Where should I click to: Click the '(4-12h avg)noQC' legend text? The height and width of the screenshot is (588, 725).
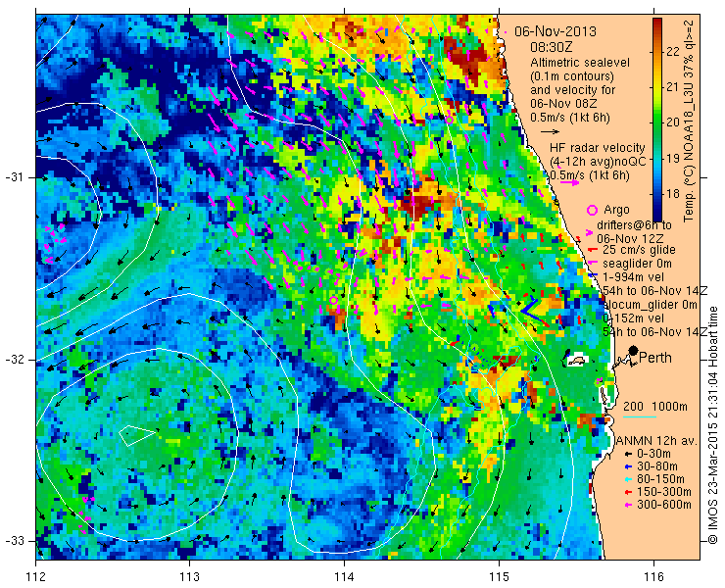tap(598, 162)
